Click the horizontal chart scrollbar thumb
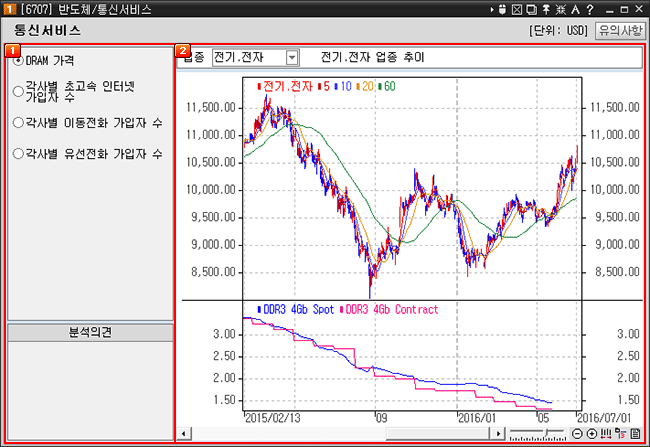The height and width of the screenshot is (447, 650). [439, 434]
